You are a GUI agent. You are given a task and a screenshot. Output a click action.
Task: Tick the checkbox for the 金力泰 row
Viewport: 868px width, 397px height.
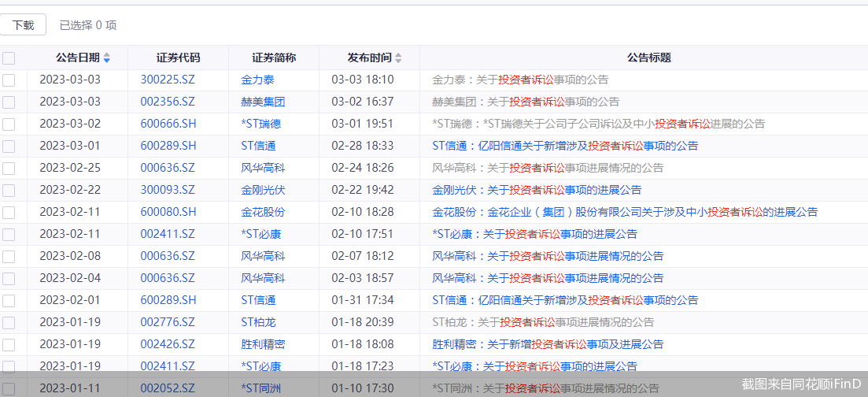pyautogui.click(x=9, y=80)
